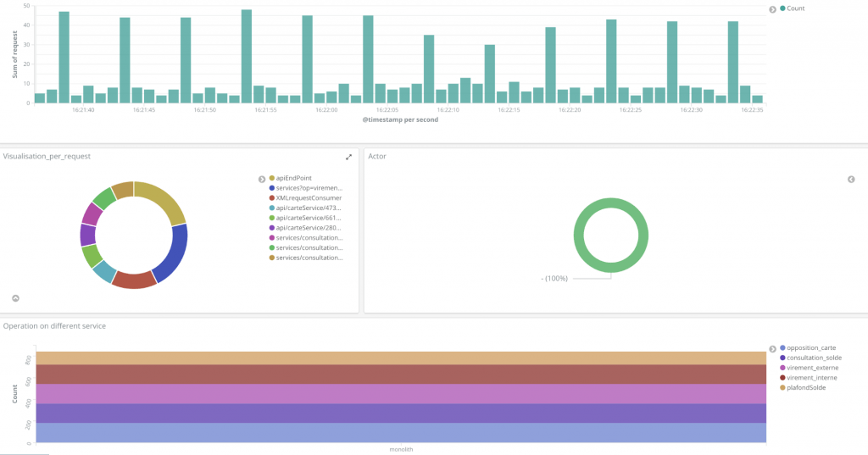The height and width of the screenshot is (455, 868).
Task: Click the api/carteService/473... legend entry
Action: (309, 208)
